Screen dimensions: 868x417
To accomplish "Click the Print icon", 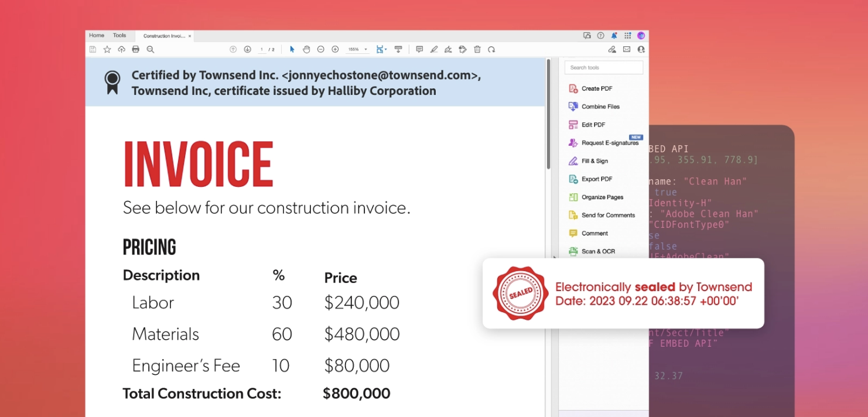I will click(136, 50).
